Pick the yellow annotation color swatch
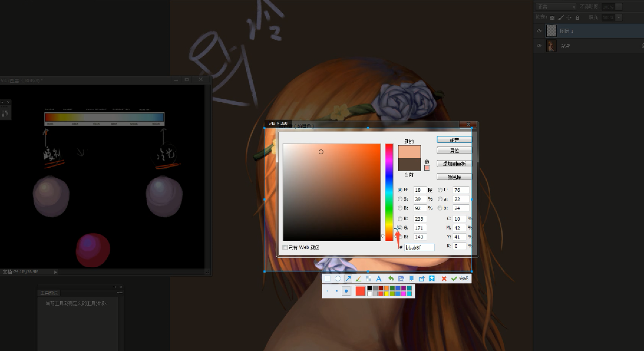The height and width of the screenshot is (351, 644). [x=386, y=294]
